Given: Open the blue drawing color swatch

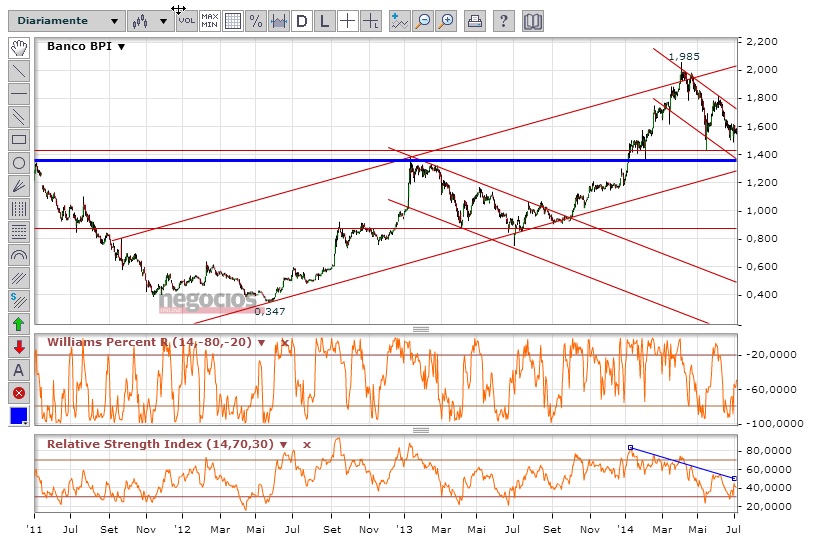Looking at the screenshot, I should click(19, 416).
